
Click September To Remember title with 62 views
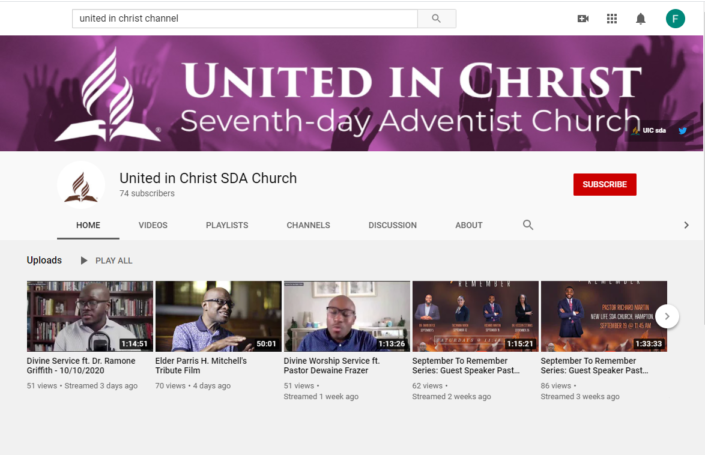point(466,366)
